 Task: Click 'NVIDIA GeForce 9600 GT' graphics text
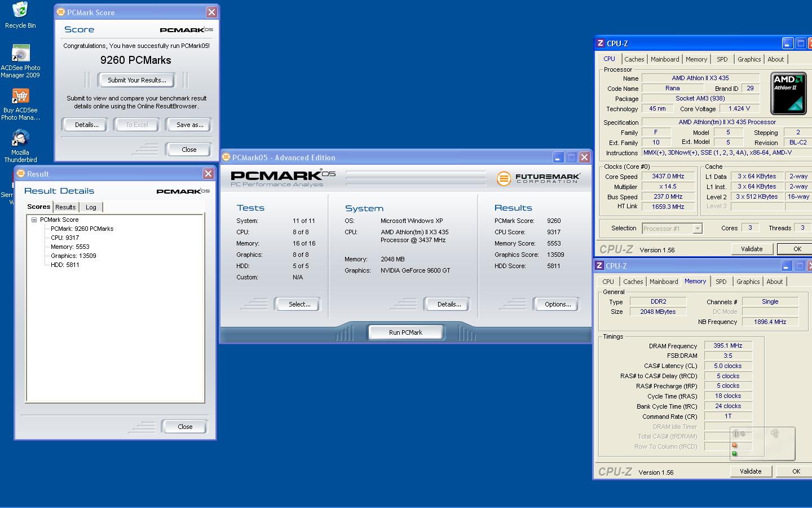[416, 270]
